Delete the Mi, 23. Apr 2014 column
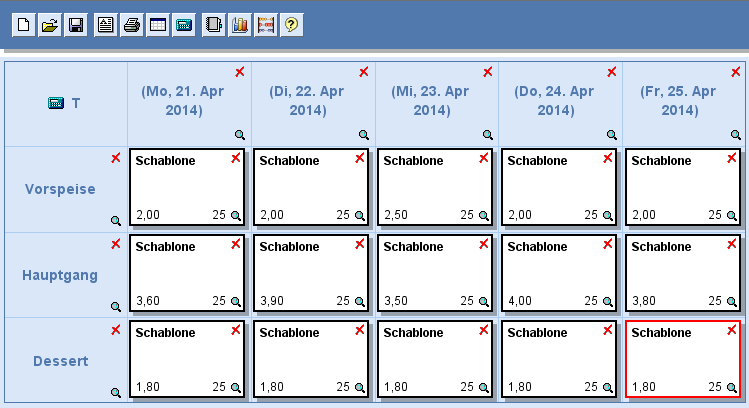Image resolution: width=749 pixels, height=408 pixels. (488, 72)
